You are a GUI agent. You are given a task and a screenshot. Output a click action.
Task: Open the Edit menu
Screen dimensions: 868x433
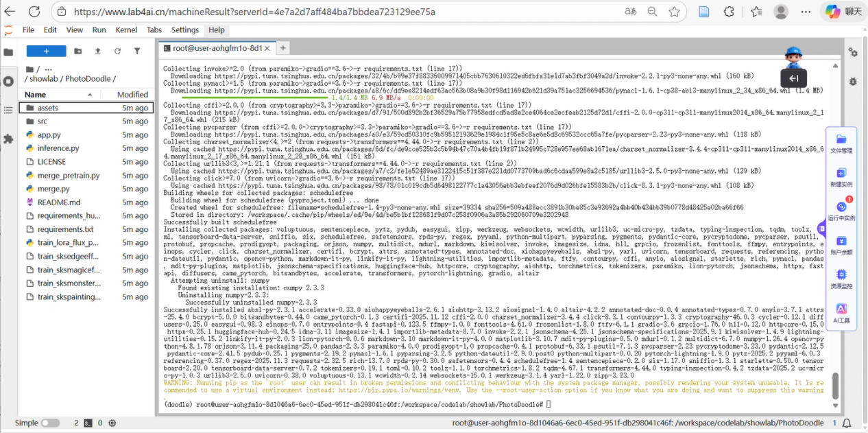(x=50, y=30)
